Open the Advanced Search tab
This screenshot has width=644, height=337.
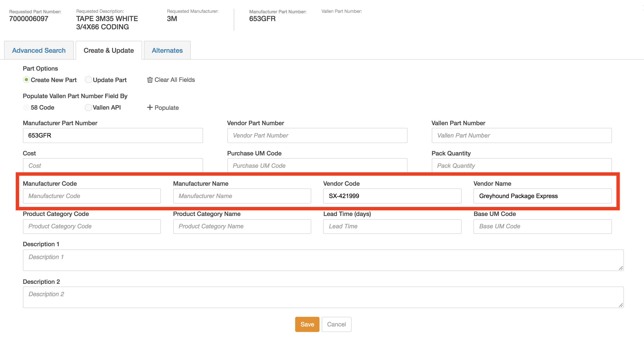[x=39, y=50]
